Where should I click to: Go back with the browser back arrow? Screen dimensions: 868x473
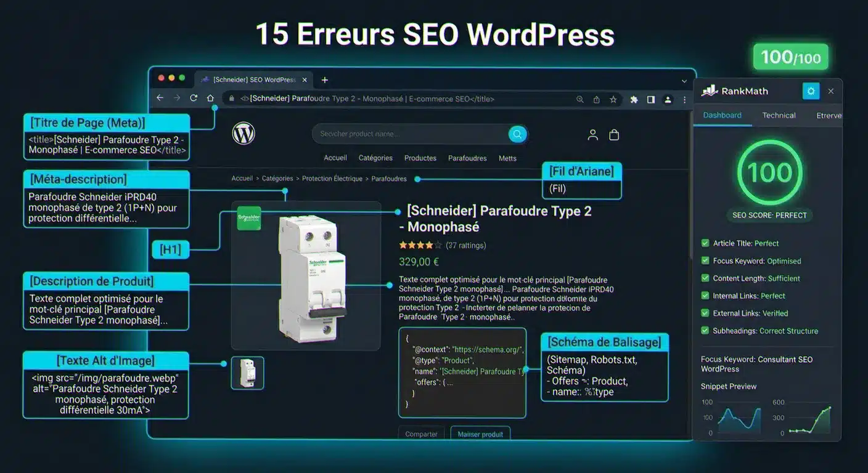coord(160,99)
